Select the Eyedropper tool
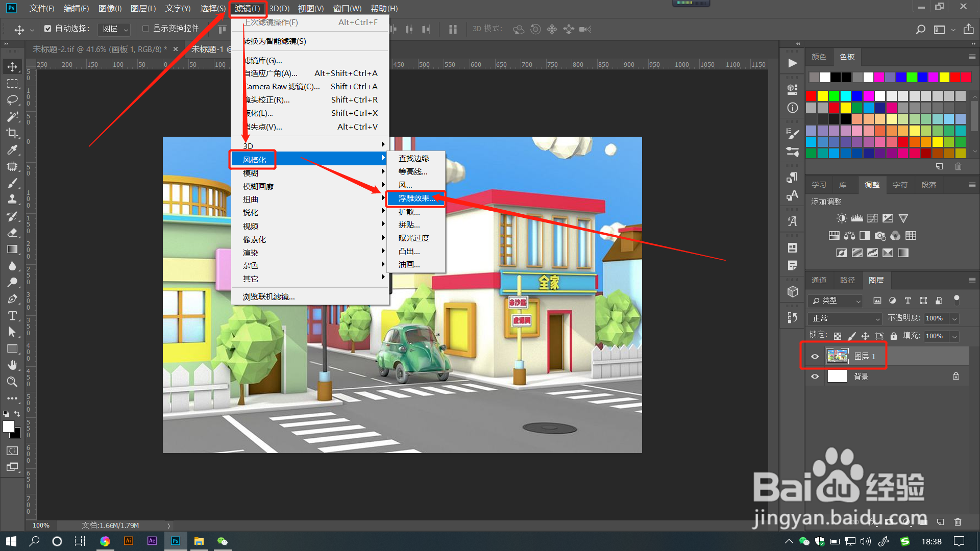 12,149
